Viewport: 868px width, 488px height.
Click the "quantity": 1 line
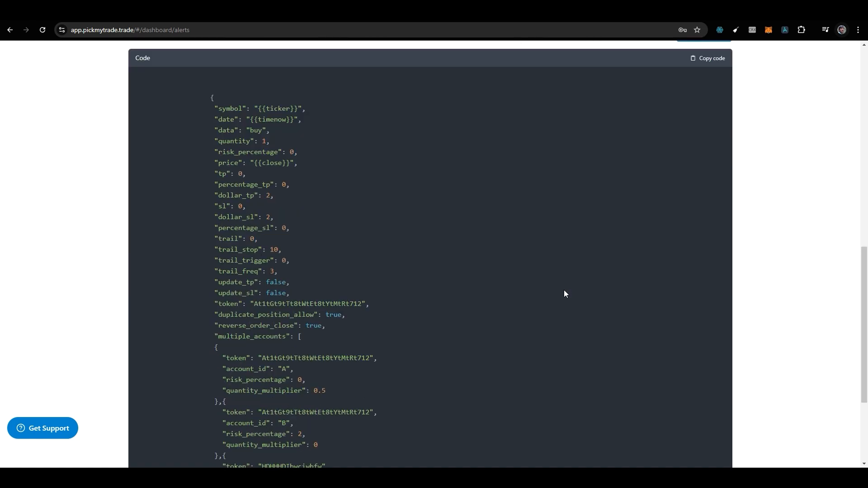click(242, 141)
